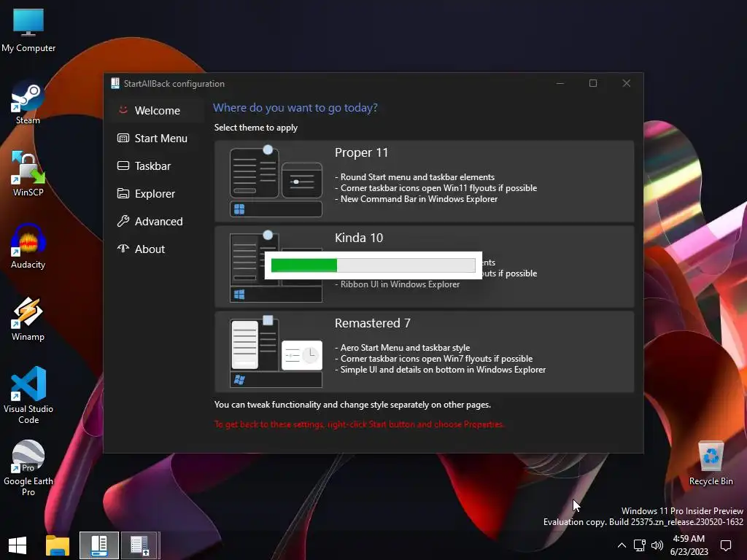Click 'Corner taskbar icons open Win7 flyouts' line
The width and height of the screenshot is (747, 560).
pos(434,359)
